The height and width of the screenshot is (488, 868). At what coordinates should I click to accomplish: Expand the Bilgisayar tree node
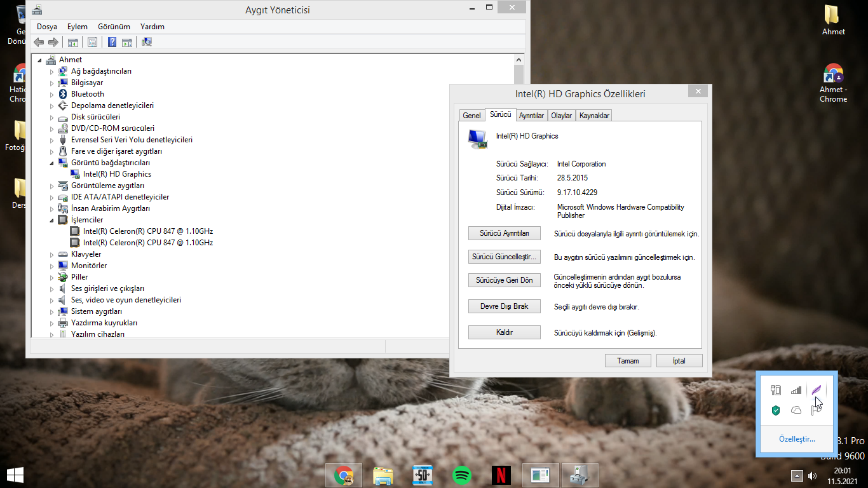pos(52,83)
